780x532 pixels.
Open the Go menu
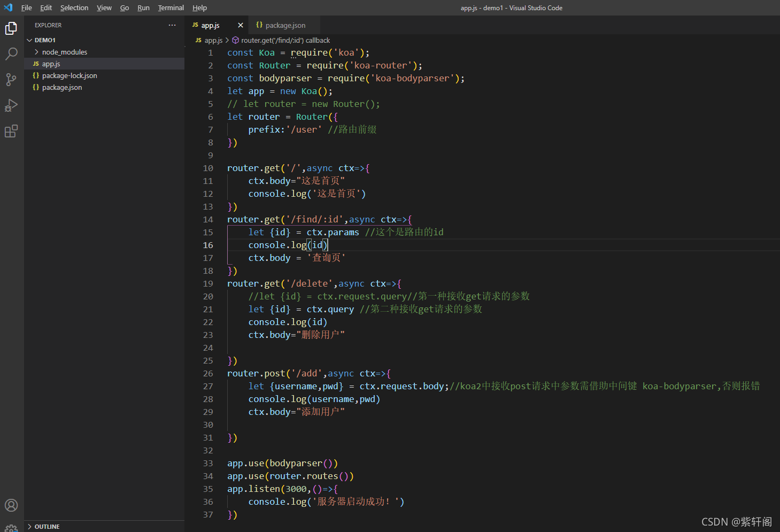click(x=125, y=7)
